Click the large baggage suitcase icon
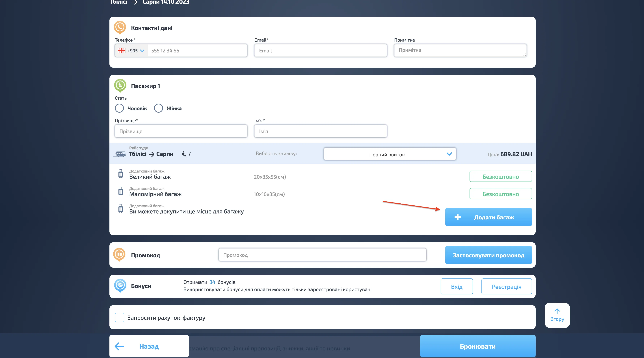 coord(120,174)
